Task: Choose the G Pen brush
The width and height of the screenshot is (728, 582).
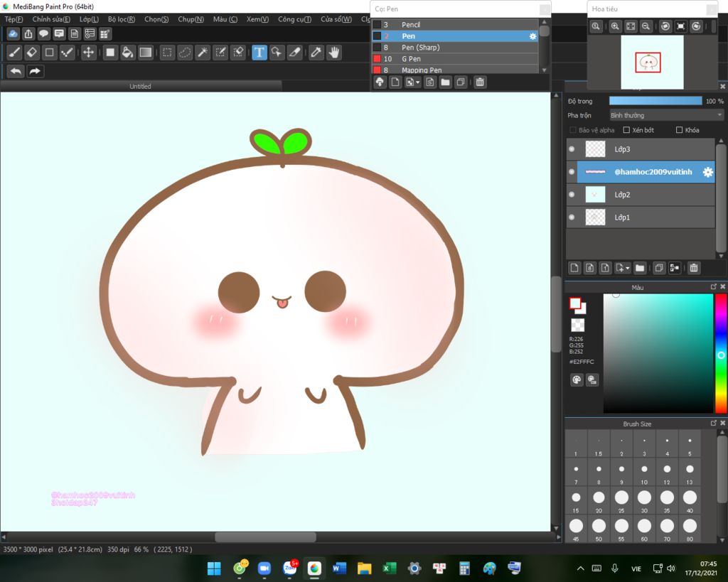Action: click(455, 59)
